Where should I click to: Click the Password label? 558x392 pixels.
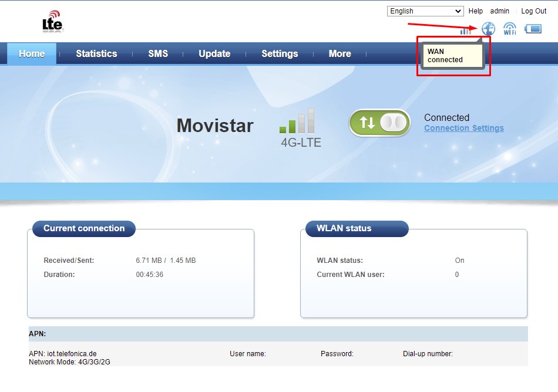coord(337,354)
